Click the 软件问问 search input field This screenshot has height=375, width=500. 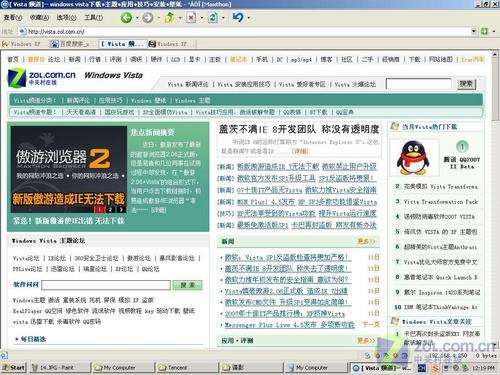(x=106, y=285)
